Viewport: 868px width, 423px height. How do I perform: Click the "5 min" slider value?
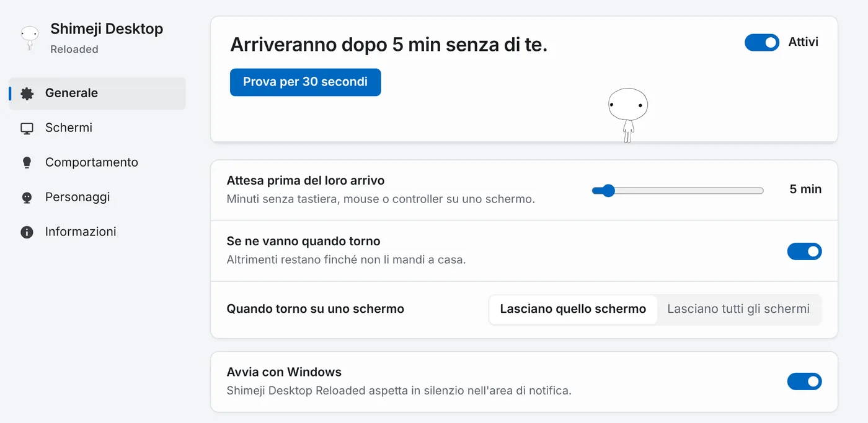(805, 190)
